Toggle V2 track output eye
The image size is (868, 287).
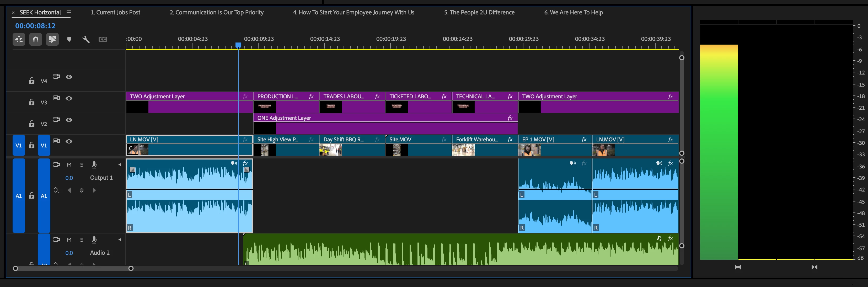(69, 120)
